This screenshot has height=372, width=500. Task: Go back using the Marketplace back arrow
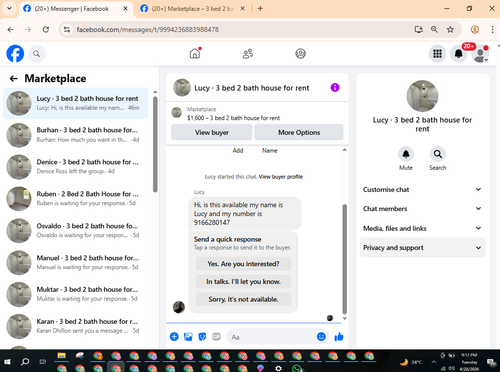[14, 79]
